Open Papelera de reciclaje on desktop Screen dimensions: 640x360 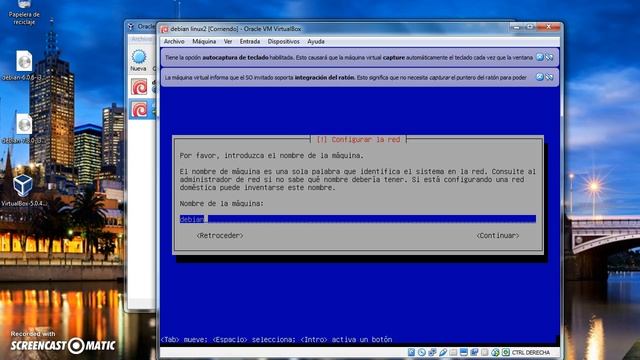point(24,12)
